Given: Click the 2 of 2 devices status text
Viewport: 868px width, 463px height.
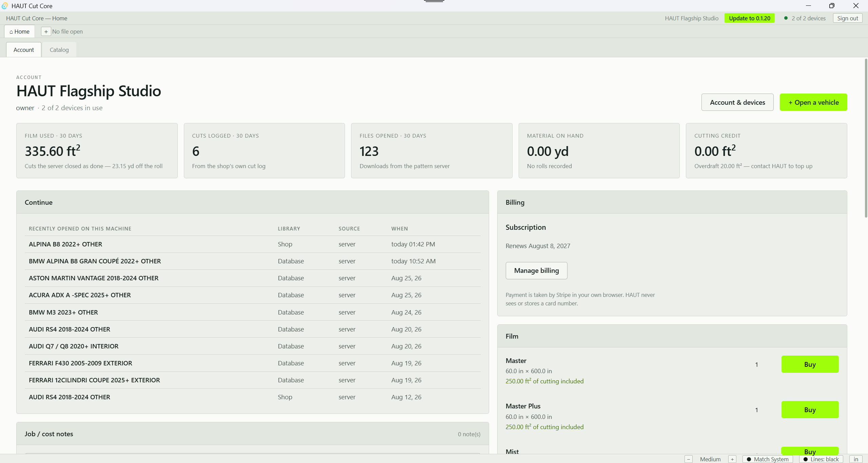Looking at the screenshot, I should tap(809, 18).
